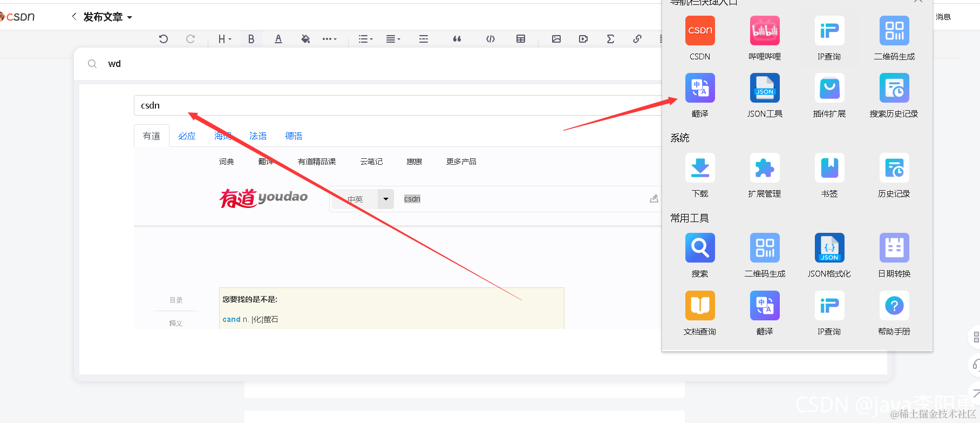Screen dimensions: 980x423
Task: Open IP查询 under 常用工具
Action: coord(829,306)
